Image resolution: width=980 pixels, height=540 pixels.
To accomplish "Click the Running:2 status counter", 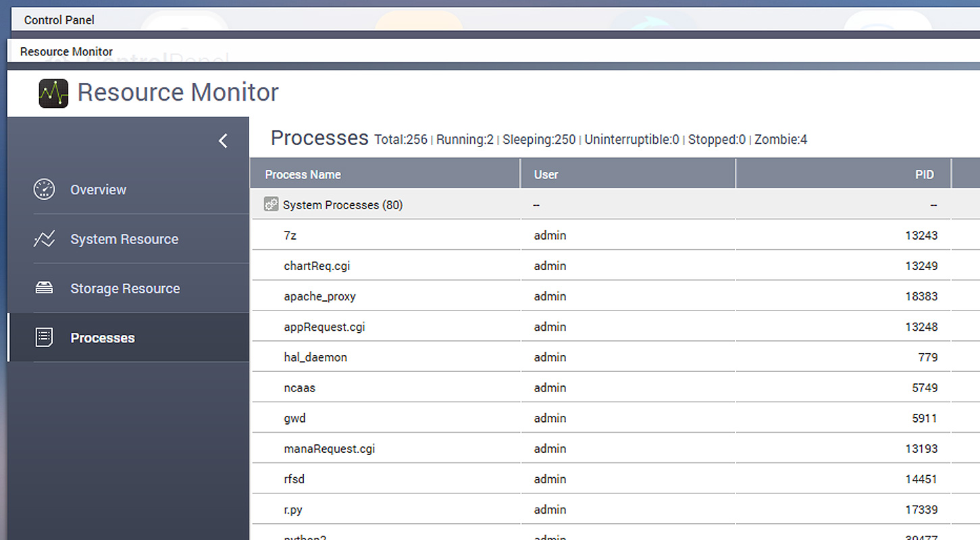I will coord(465,140).
